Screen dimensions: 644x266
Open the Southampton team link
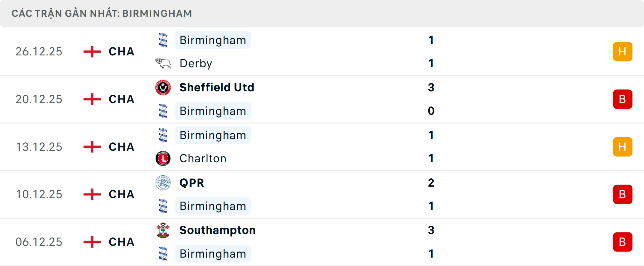[x=217, y=230]
